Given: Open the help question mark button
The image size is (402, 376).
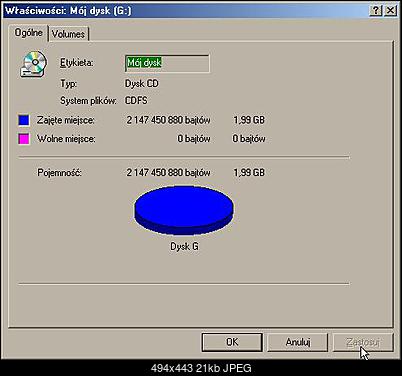Looking at the screenshot, I should click(376, 11).
